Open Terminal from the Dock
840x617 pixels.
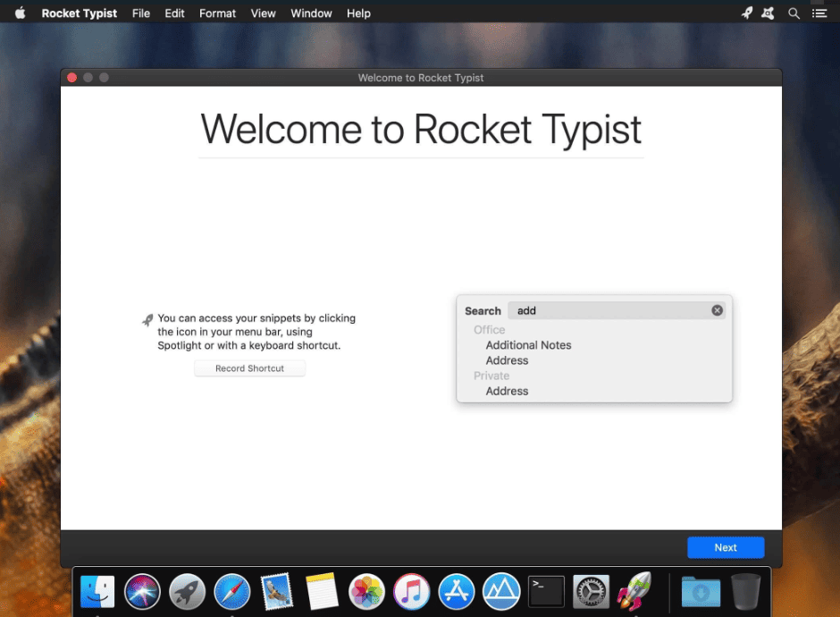pyautogui.click(x=546, y=592)
